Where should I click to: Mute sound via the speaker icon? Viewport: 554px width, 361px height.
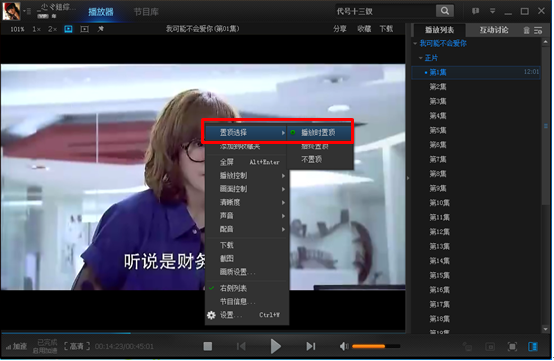click(344, 347)
